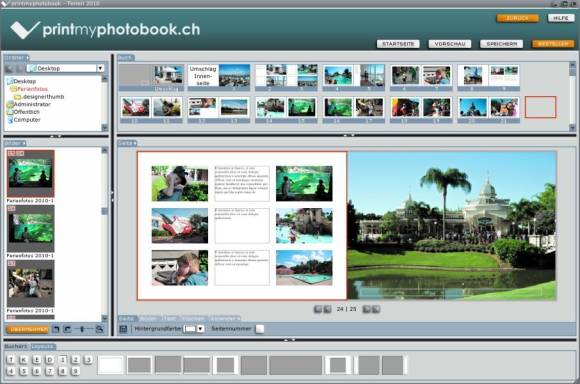Select layout filter 4
580x384 pixels.
pos(11,371)
